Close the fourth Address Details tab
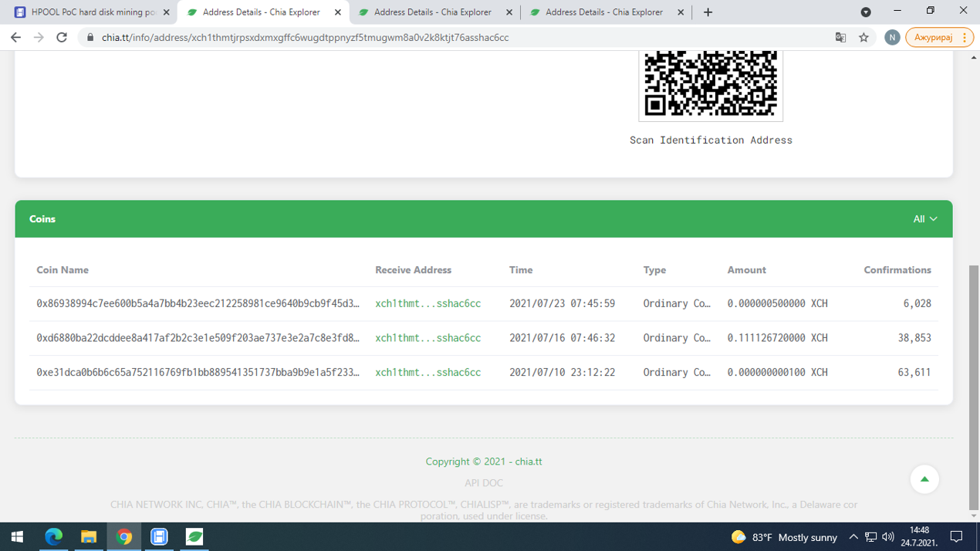Screen dimensions: 980x551 680,12
